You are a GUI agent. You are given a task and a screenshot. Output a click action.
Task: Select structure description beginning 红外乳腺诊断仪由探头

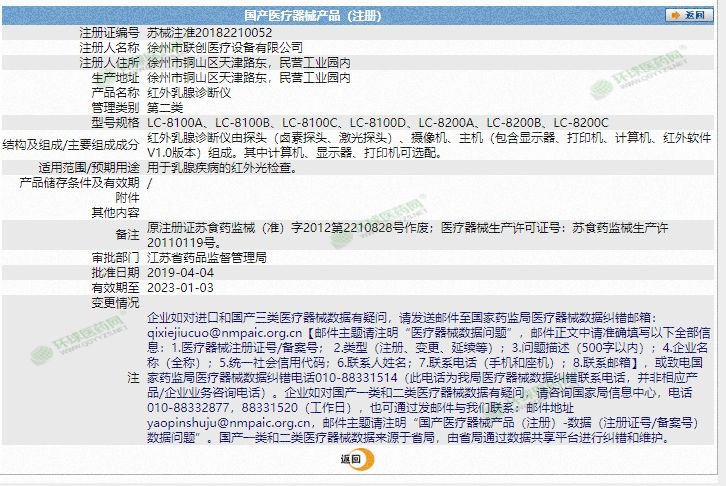pyautogui.click(x=429, y=145)
